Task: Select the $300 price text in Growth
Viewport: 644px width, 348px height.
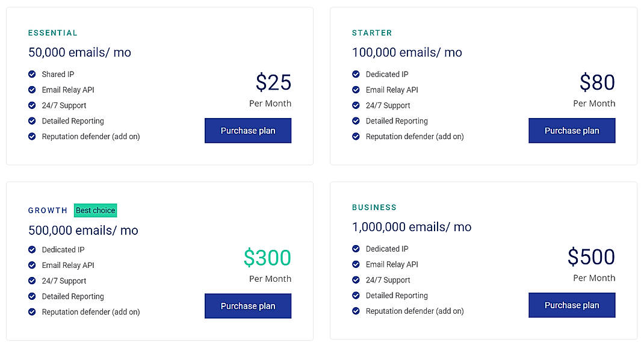Action: (267, 258)
